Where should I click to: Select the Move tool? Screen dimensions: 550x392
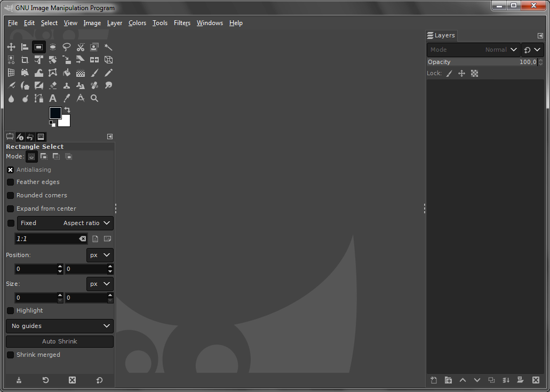click(x=11, y=47)
